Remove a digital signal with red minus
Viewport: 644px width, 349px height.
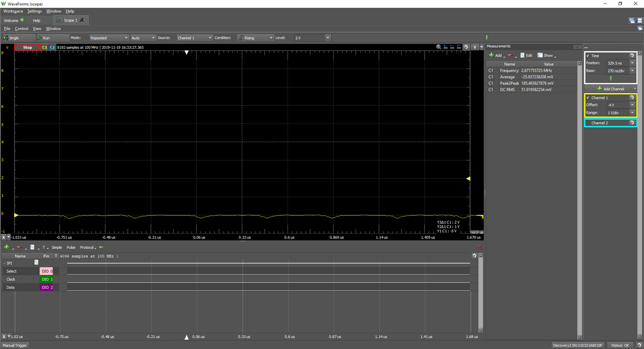19,247
